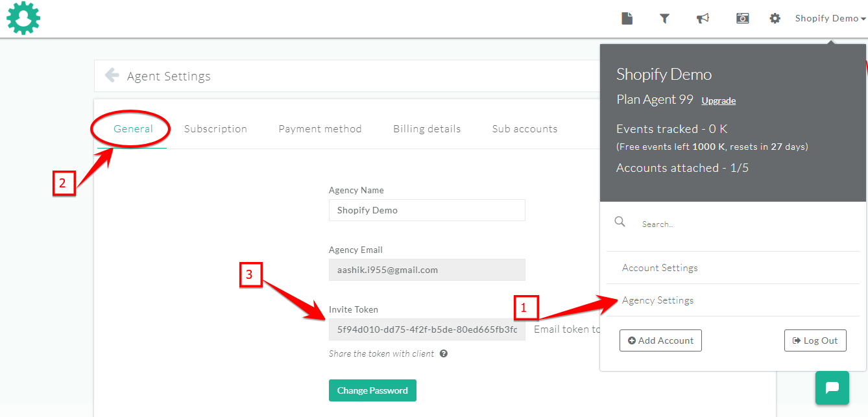
Task: Click the Add Account button
Action: [660, 340]
